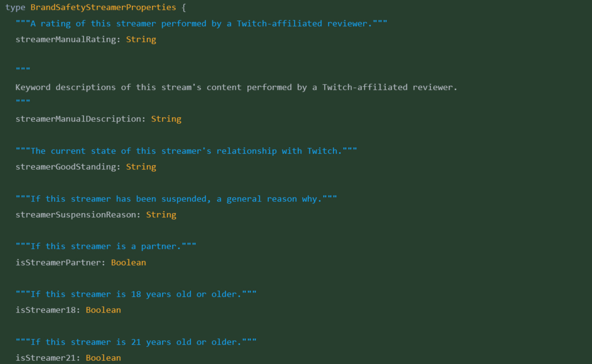Screen dimensions: 592x364
Task: Click the streamerGoodStanding field name
Action: (x=66, y=167)
